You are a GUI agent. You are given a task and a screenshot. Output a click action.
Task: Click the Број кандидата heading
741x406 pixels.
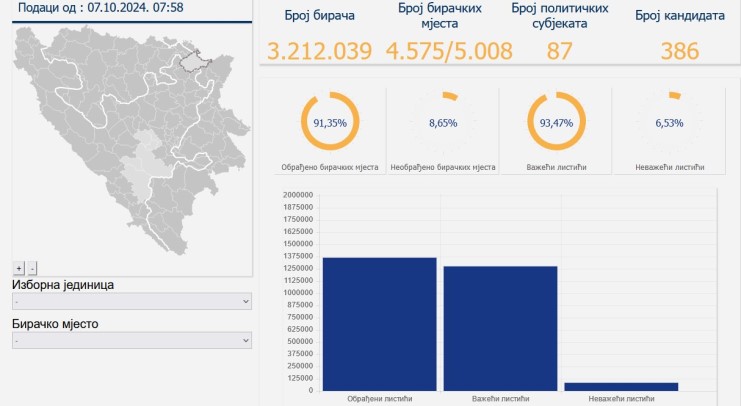[680, 15]
